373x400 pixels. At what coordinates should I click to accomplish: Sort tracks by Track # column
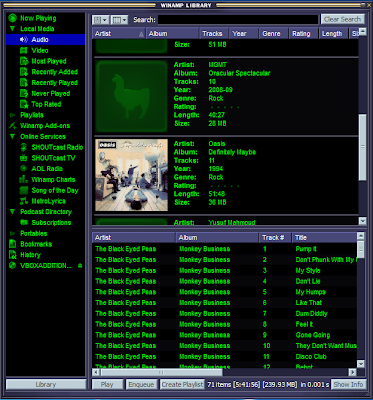coord(275,238)
